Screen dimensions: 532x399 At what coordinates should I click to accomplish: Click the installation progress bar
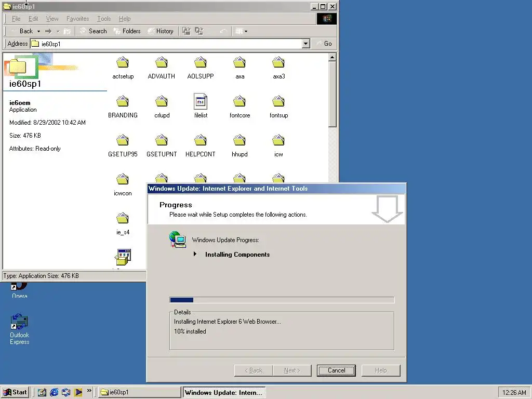(282, 300)
